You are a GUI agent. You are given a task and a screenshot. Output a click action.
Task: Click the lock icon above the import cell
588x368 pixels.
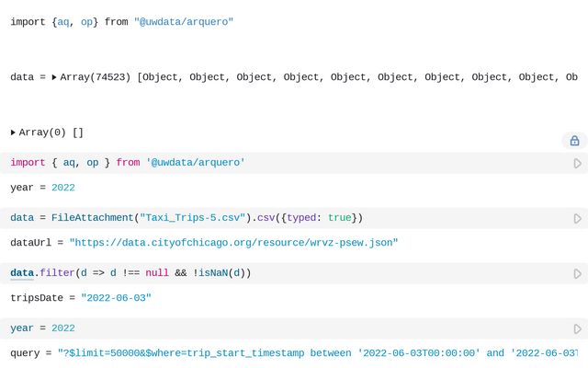click(x=574, y=141)
